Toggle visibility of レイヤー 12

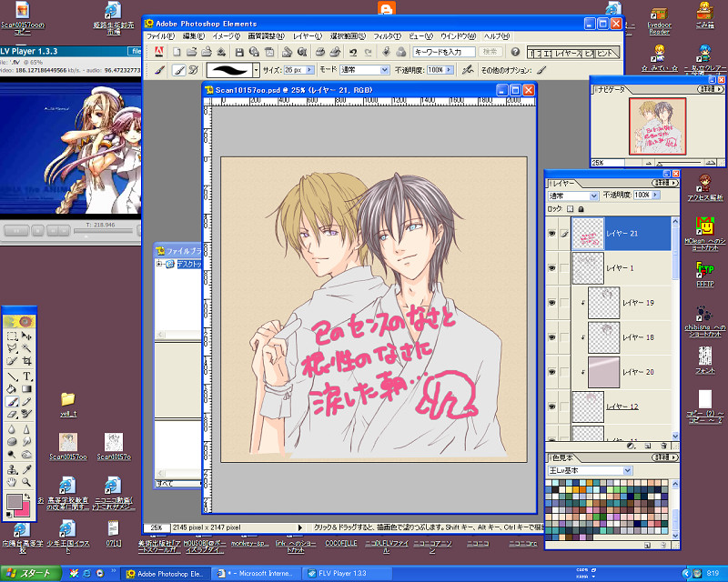click(551, 406)
